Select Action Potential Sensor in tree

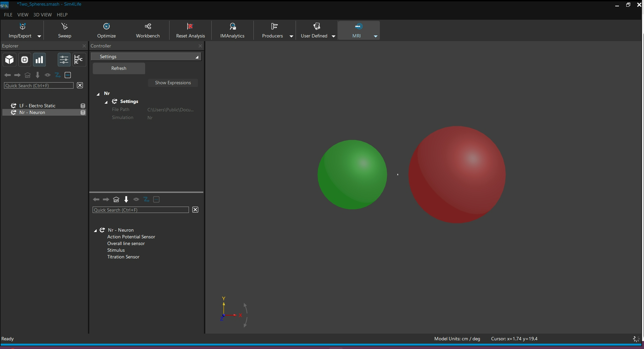pyautogui.click(x=131, y=237)
